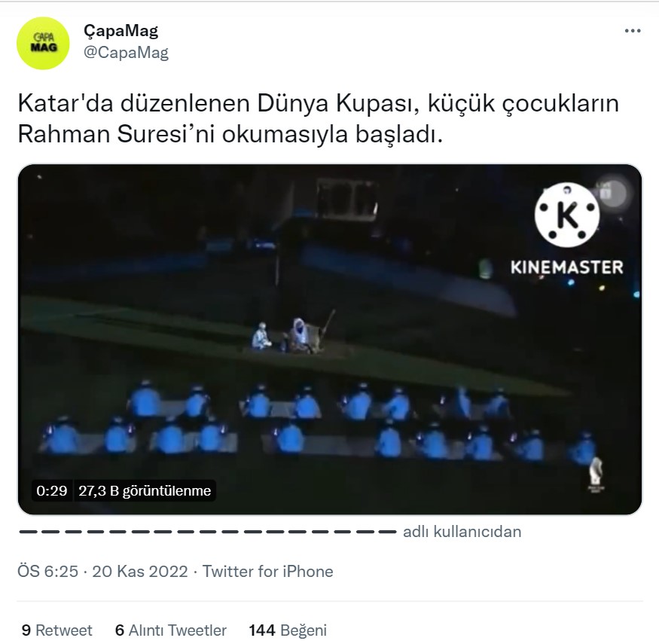Open the @CapaMag handle link

pos(126,53)
